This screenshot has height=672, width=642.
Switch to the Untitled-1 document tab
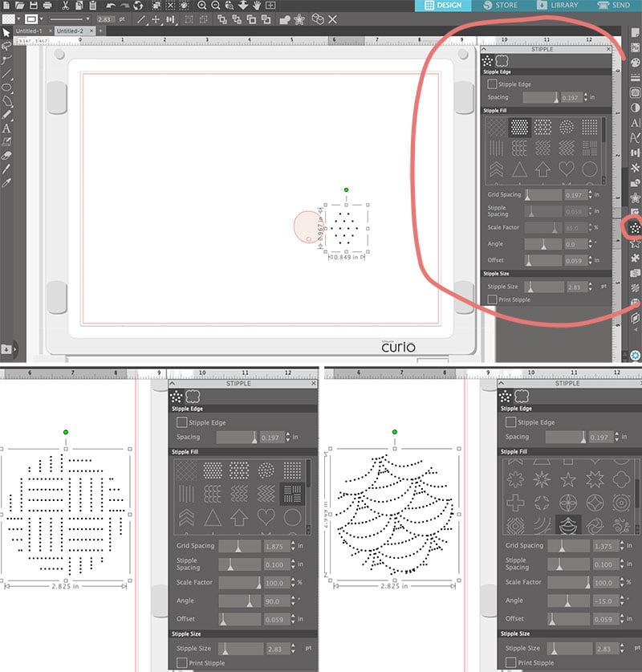click(x=33, y=31)
